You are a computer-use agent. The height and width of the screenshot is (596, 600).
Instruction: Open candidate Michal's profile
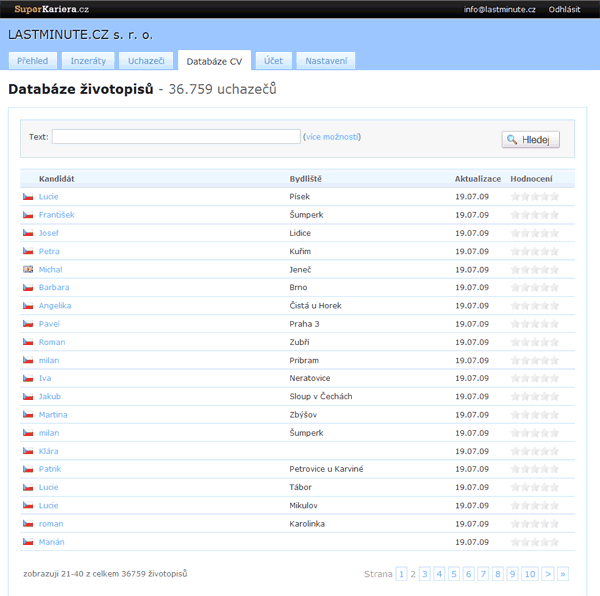point(51,269)
